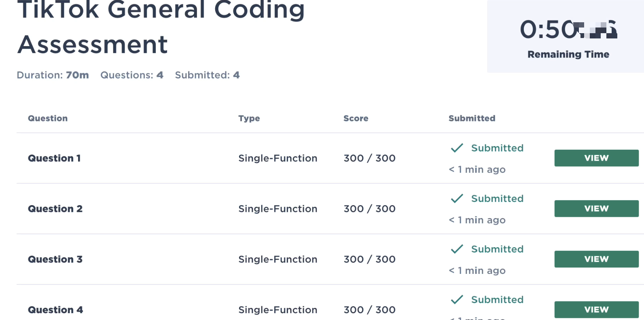Click the VIEW button for Question 4
Viewport: 644px width, 320px height.
596,309
